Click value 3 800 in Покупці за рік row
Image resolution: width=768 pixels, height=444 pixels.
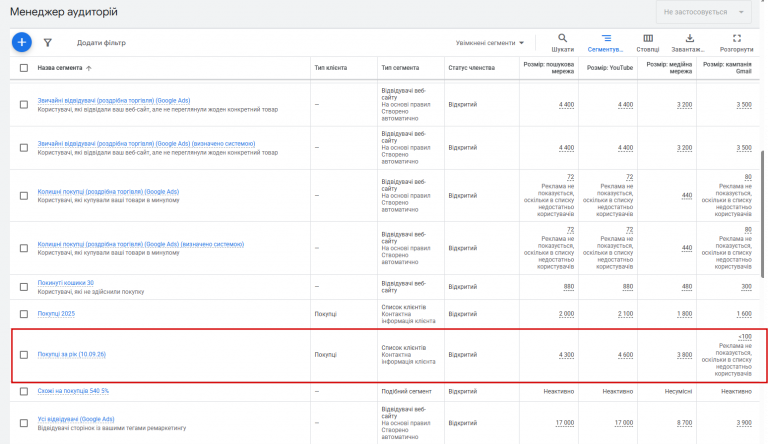(684, 354)
